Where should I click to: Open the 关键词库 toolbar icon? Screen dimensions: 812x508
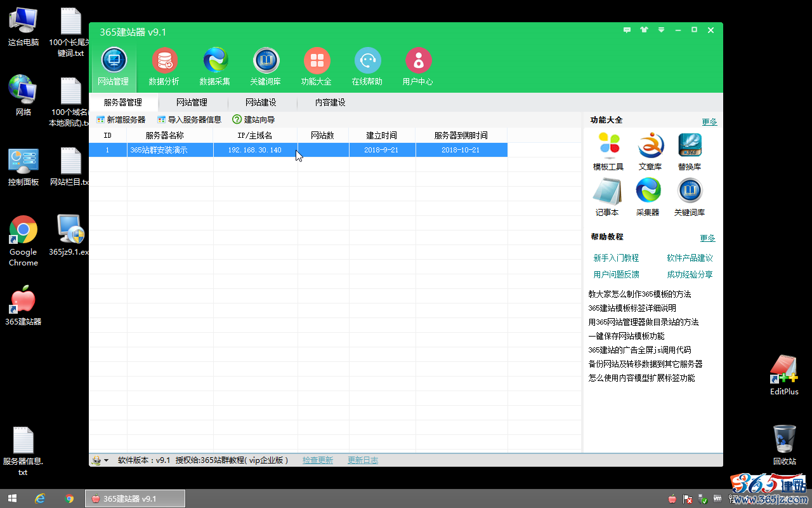coord(266,67)
